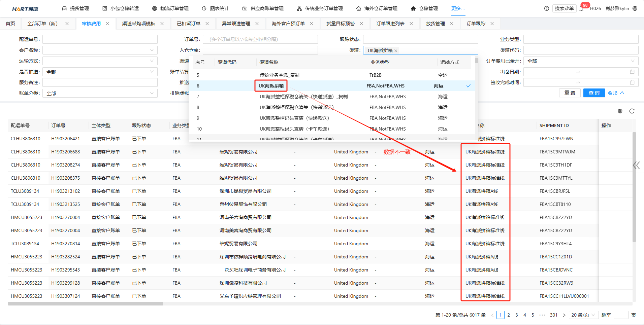Expand the 订单费用已全开 dropdown
Screen dimensions: 644x325
[x=581, y=61]
